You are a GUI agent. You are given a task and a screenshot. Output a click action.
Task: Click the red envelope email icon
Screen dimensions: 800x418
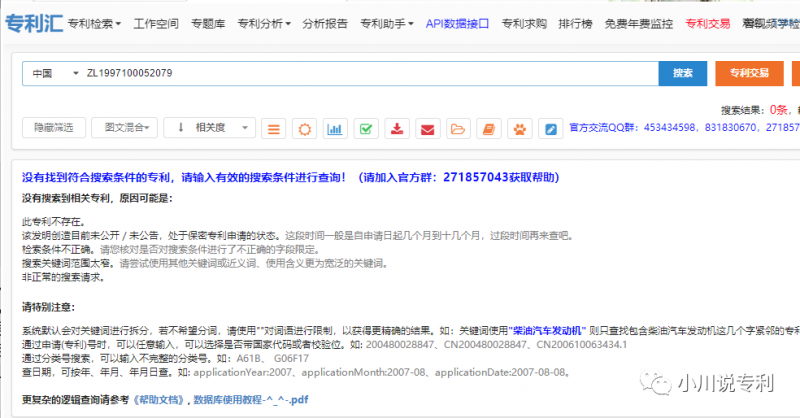click(x=428, y=129)
